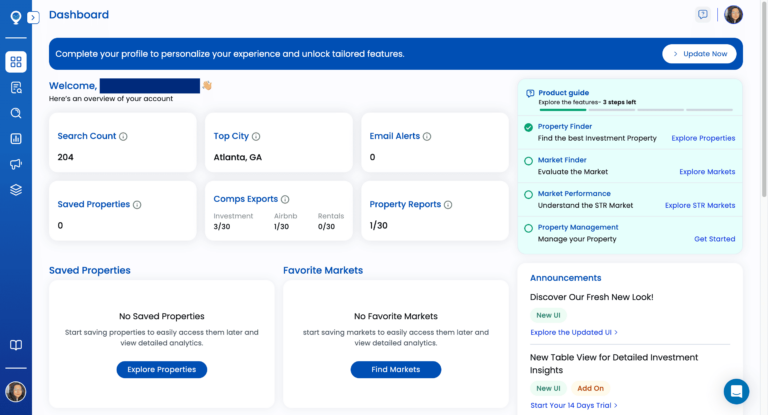Viewport: 768px width, 415px height.
Task: Toggle the Market Finder step circle
Action: click(528, 161)
